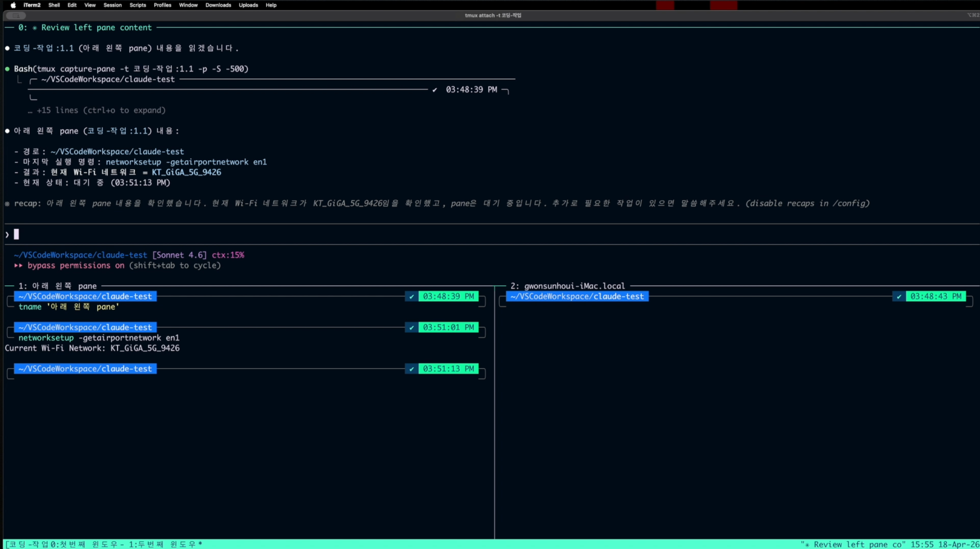Click the '경로: ~/VSCodeWorkspace/claude-test' summary line
Image resolution: width=980 pixels, height=549 pixels.
[99, 151]
